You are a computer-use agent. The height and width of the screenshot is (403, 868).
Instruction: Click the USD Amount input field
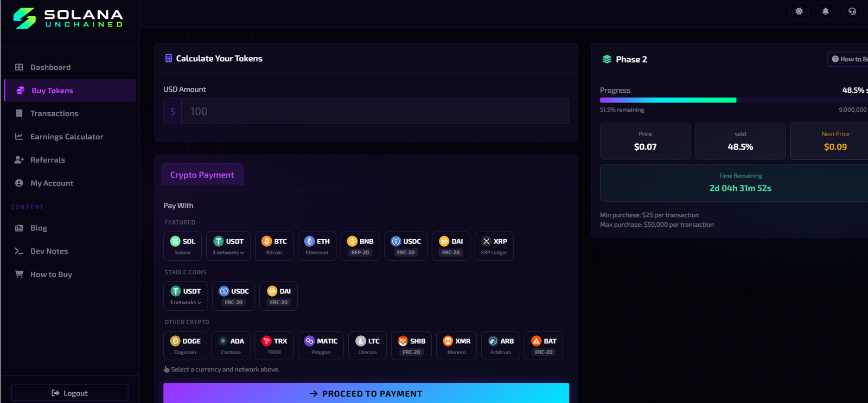pos(375,111)
